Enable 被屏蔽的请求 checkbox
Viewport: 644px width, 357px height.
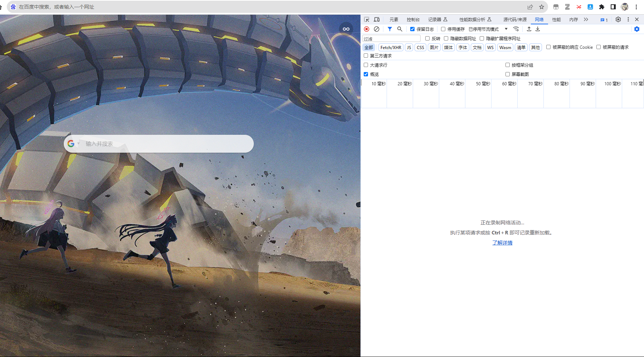[599, 47]
